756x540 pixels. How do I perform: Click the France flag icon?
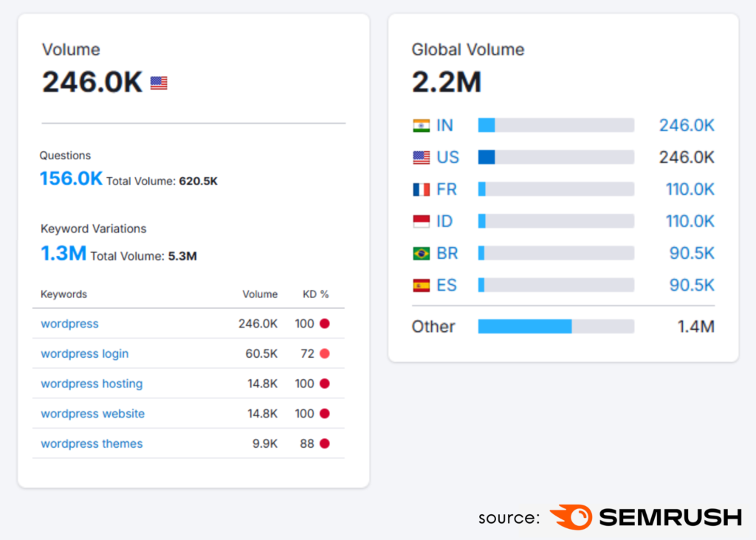422,190
